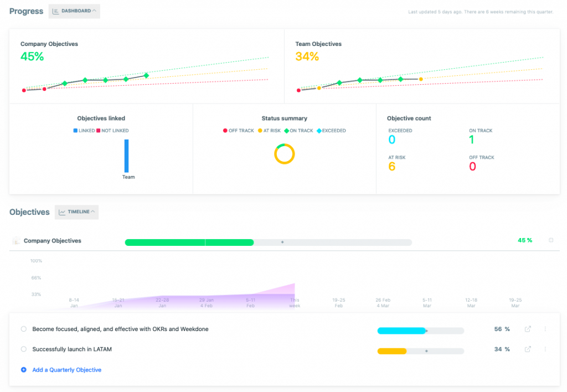Image resolution: width=567 pixels, height=392 pixels.
Task: Click the dashboard icon on the DASHBOARD button
Action: (x=55, y=11)
